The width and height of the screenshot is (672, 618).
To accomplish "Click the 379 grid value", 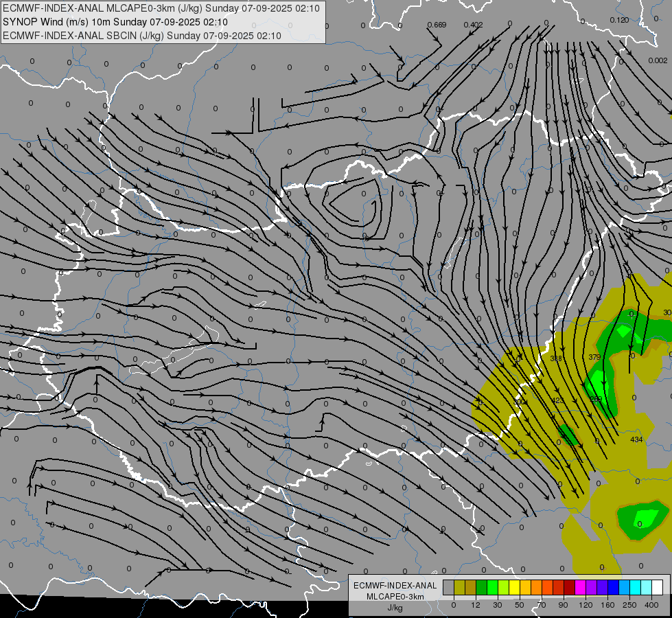I will [x=594, y=357].
